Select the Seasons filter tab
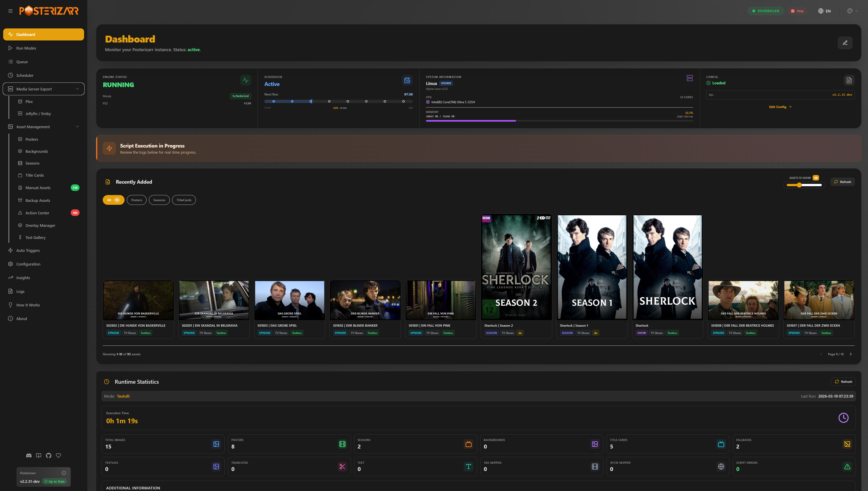The height and width of the screenshot is (491, 868). tap(159, 200)
